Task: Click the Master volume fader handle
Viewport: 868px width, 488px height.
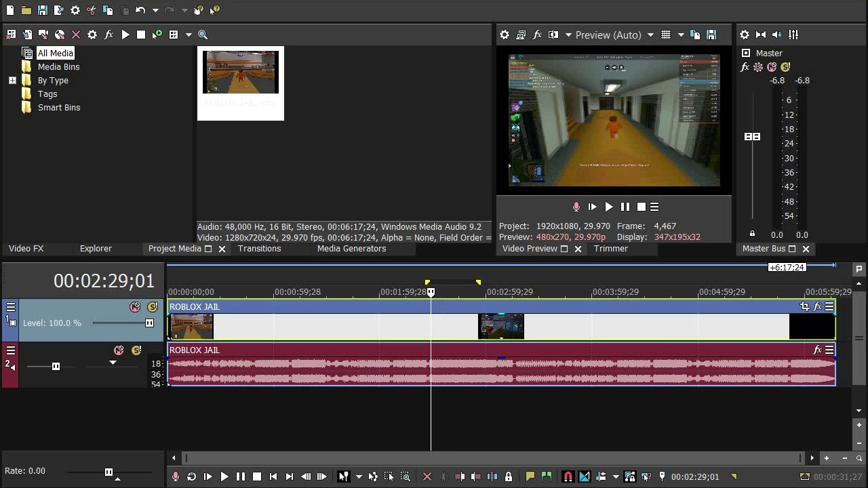Action: coord(752,137)
